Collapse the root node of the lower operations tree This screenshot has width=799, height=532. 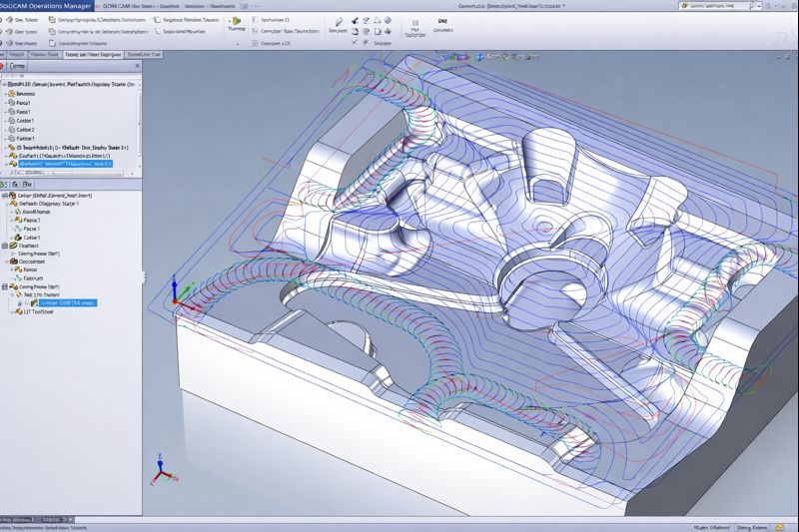coord(6,197)
